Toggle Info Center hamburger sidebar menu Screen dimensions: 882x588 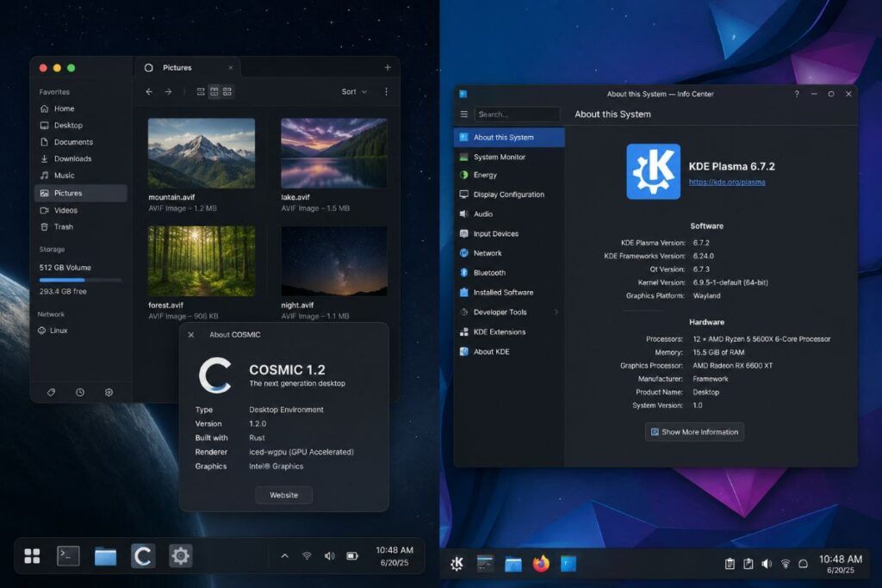pos(464,115)
